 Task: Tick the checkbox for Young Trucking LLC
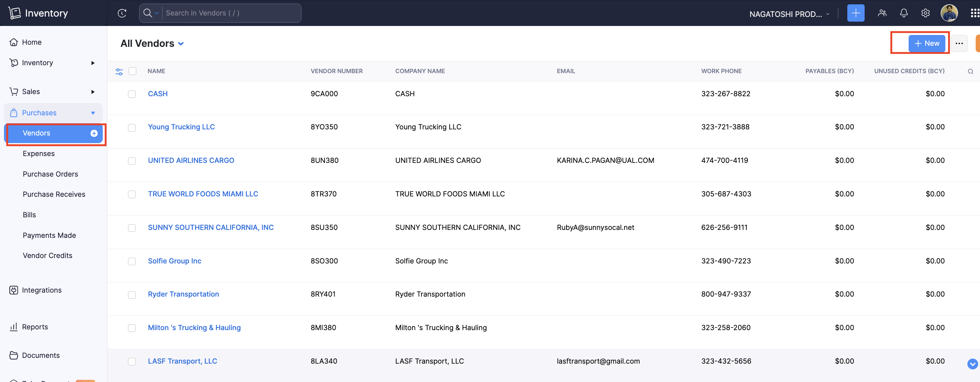(x=132, y=128)
